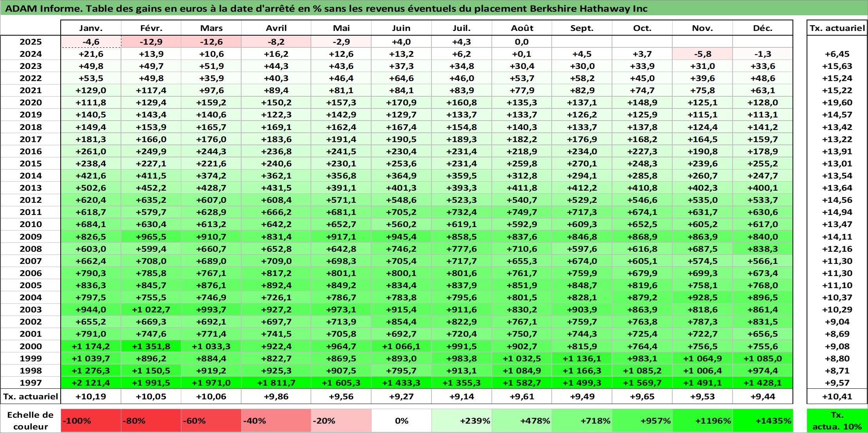Click the Echelle de couleur legend label
The height and width of the screenshot is (433, 868).
[31, 421]
